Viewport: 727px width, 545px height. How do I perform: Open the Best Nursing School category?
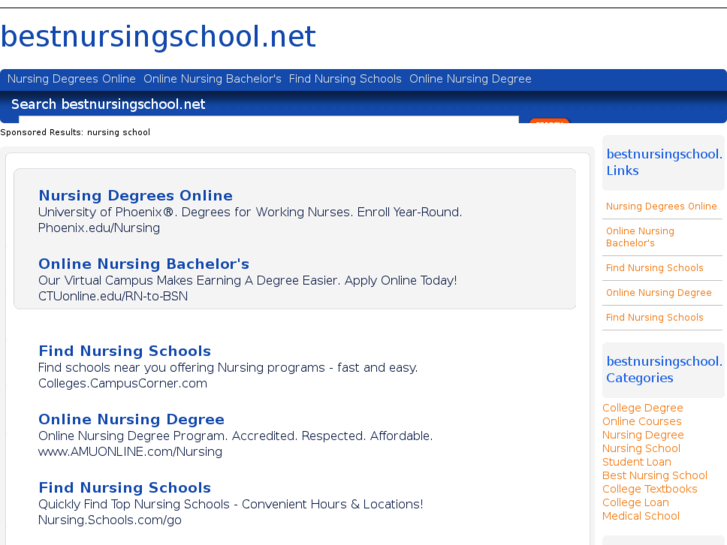point(655,475)
